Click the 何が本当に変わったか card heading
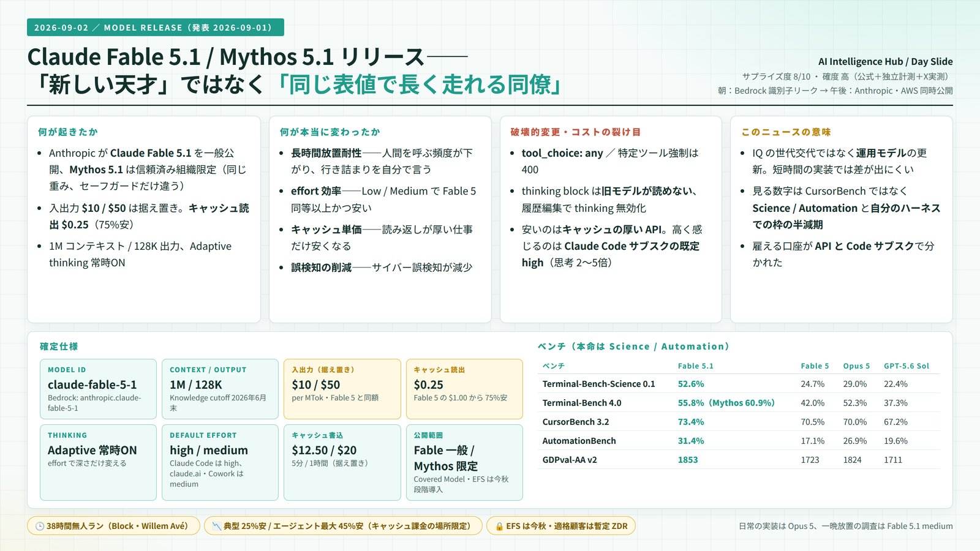The image size is (980, 551). click(330, 132)
